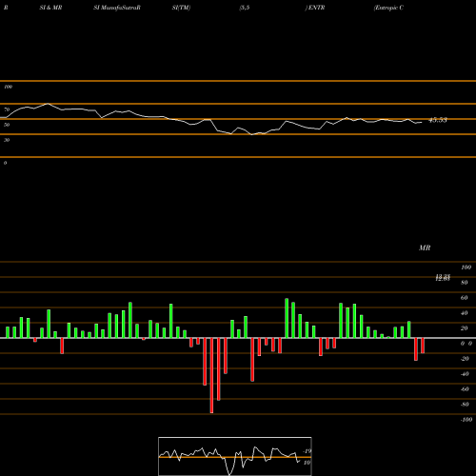Click the 'SI & MR' header label

click(x=50, y=8)
